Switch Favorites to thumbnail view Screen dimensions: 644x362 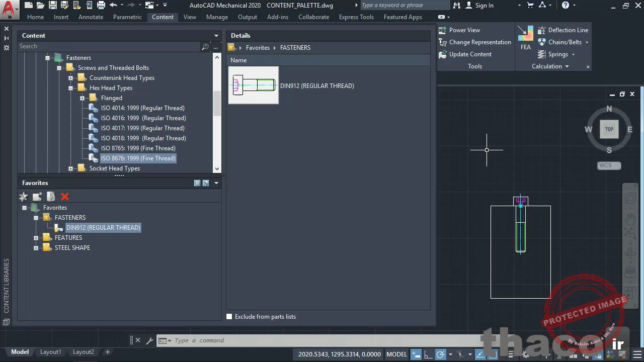tap(206, 183)
